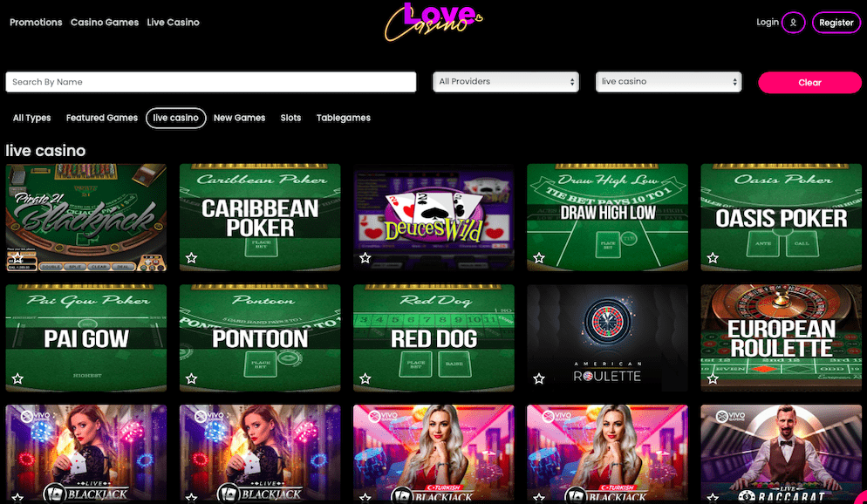Switch to Featured Games tab
The height and width of the screenshot is (504, 867).
[102, 118]
